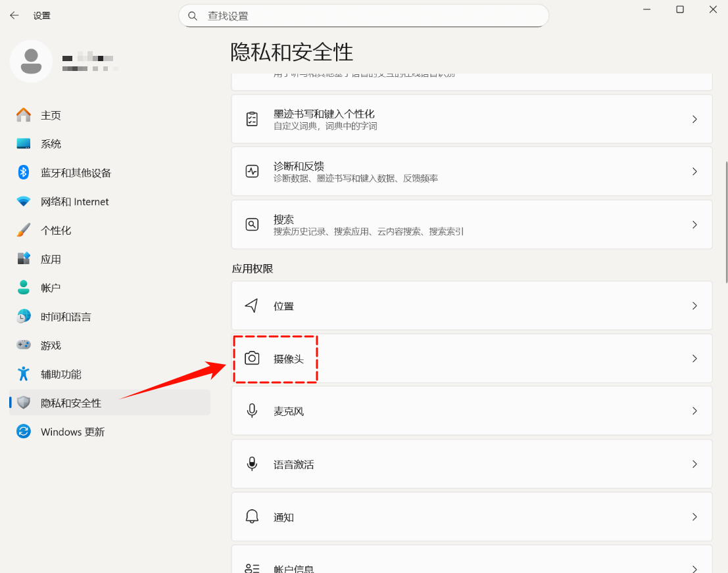The width and height of the screenshot is (728, 573).
Task: Select the 网络和 Internet globe icon
Action: point(22,201)
